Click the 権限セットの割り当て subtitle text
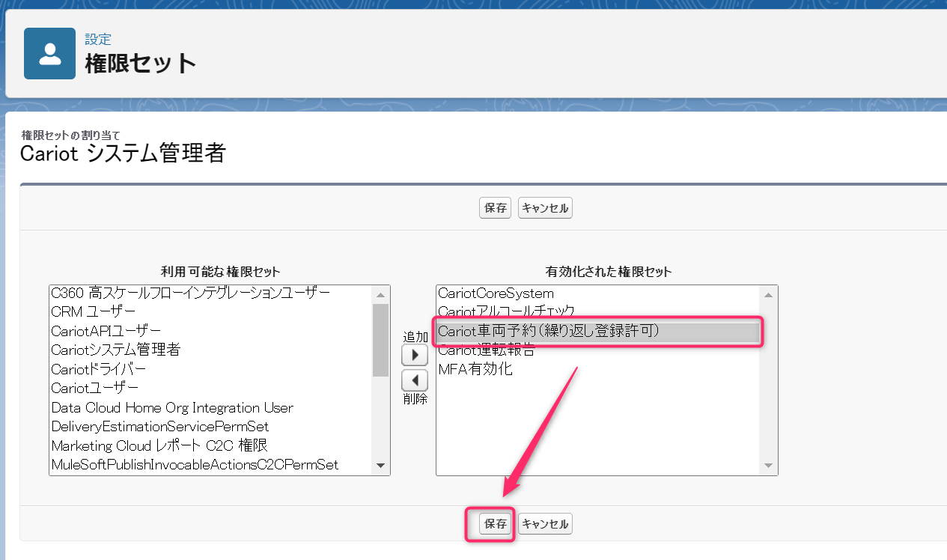The image size is (947, 560). pyautogui.click(x=70, y=135)
